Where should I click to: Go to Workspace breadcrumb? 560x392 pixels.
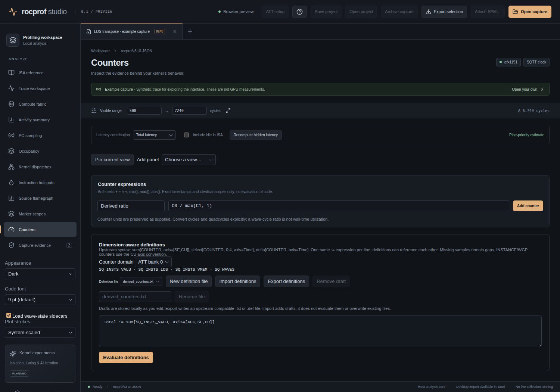pyautogui.click(x=100, y=51)
